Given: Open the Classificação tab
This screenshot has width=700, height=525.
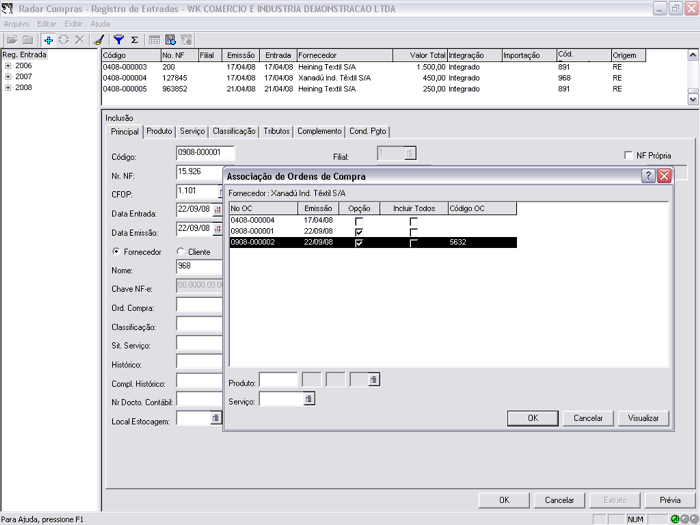Looking at the screenshot, I should [234, 131].
